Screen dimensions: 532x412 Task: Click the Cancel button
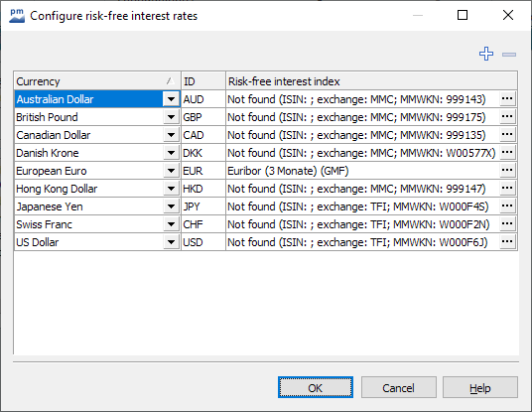tap(398, 387)
